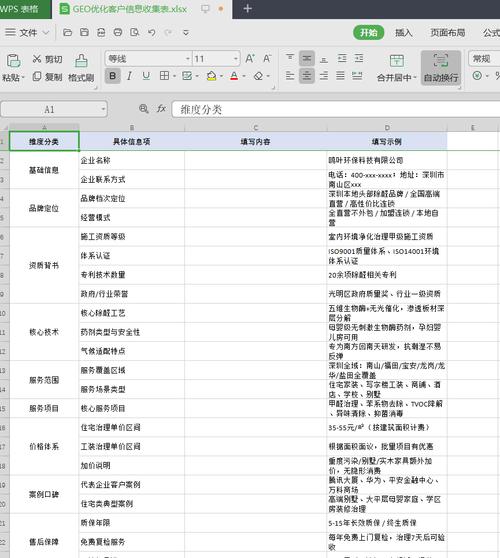The image size is (500, 558).
Task: Click the 剪切 cut button
Action: pos(47,59)
